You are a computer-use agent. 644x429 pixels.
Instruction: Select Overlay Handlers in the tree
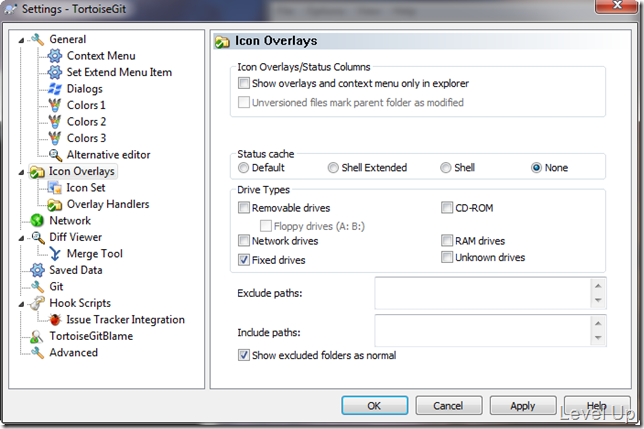coord(108,204)
